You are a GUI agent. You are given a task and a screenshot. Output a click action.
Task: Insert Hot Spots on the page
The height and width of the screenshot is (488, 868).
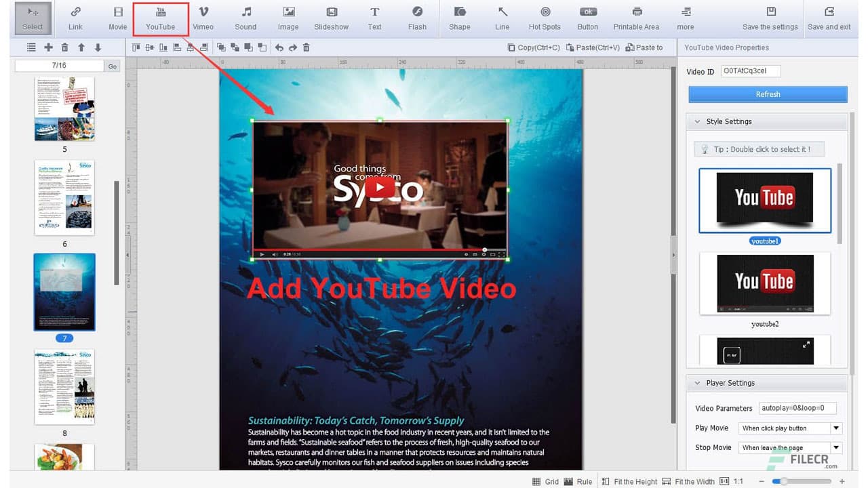coord(545,18)
